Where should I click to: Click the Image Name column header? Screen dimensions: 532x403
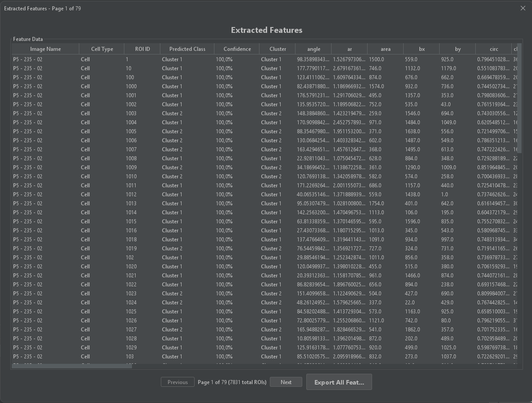[x=45, y=49]
